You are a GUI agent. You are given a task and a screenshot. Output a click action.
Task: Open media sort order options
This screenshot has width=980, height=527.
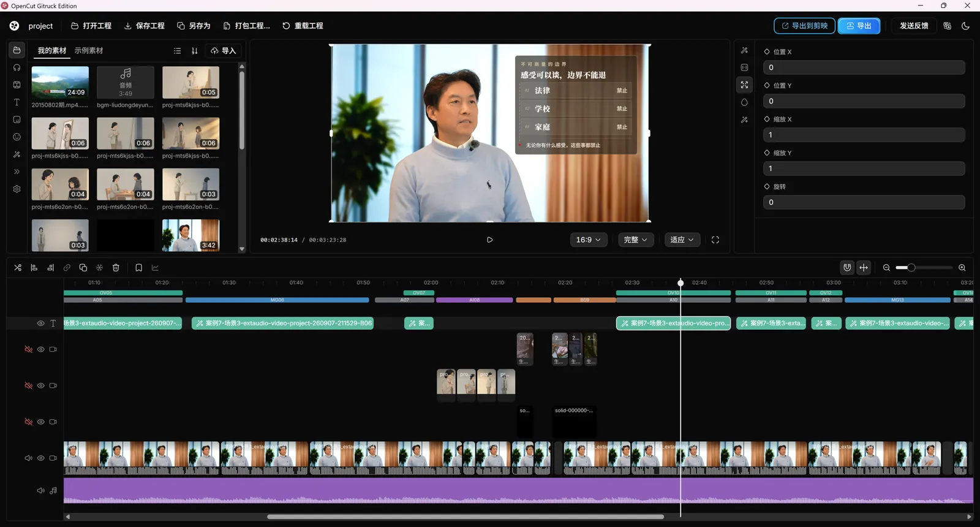point(195,51)
